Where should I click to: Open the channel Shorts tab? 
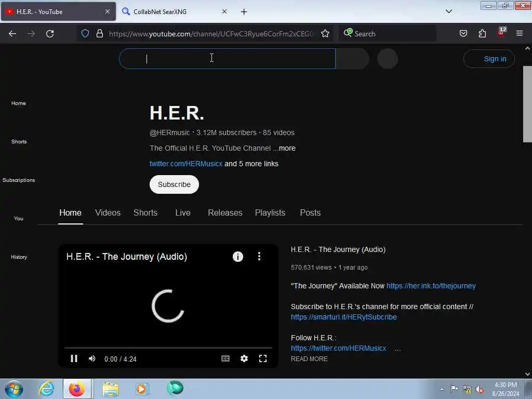click(145, 212)
